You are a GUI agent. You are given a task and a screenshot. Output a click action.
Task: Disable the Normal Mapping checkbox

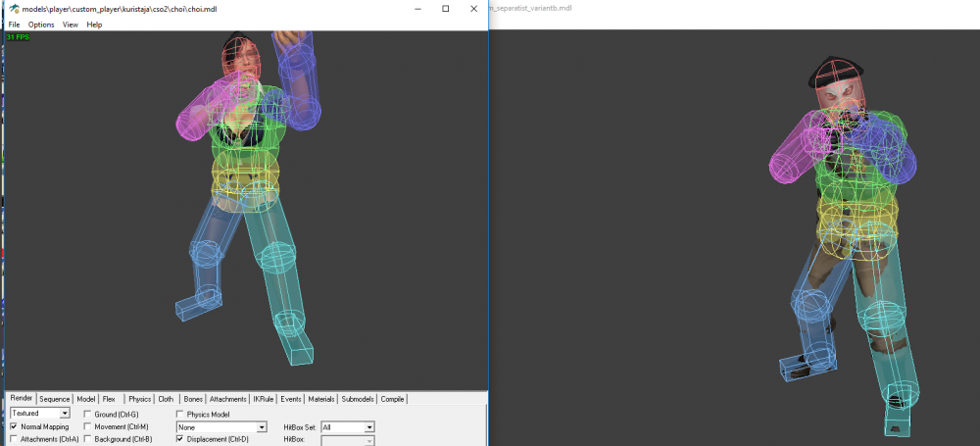pyautogui.click(x=13, y=427)
